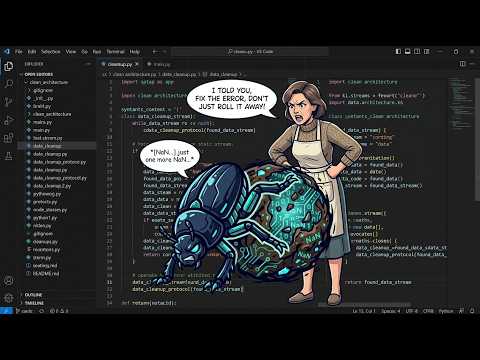Open the Manage gear icon
Screen dimensions: 480x360
[9, 298]
